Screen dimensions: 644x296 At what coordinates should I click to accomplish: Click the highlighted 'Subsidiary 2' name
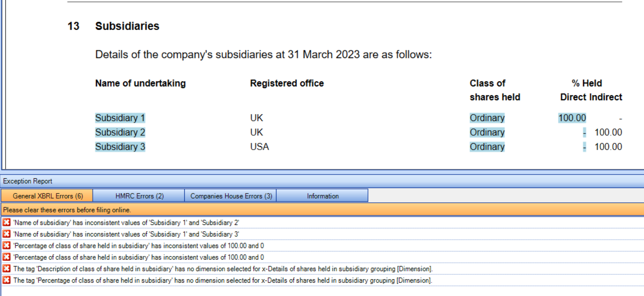[x=120, y=133]
